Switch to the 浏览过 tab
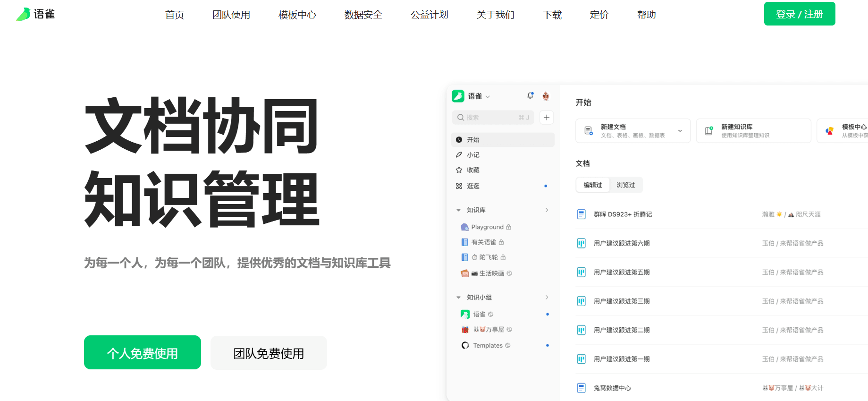This screenshot has width=868, height=401. point(626,185)
